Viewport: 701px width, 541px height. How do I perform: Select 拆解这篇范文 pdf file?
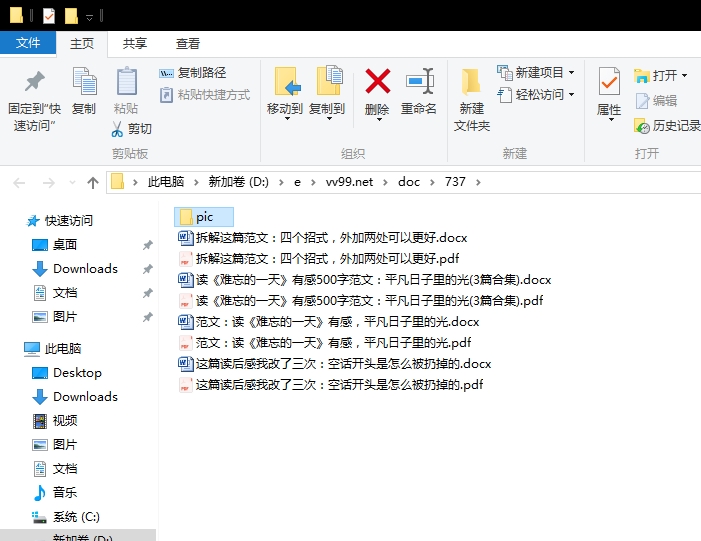[x=318, y=258]
